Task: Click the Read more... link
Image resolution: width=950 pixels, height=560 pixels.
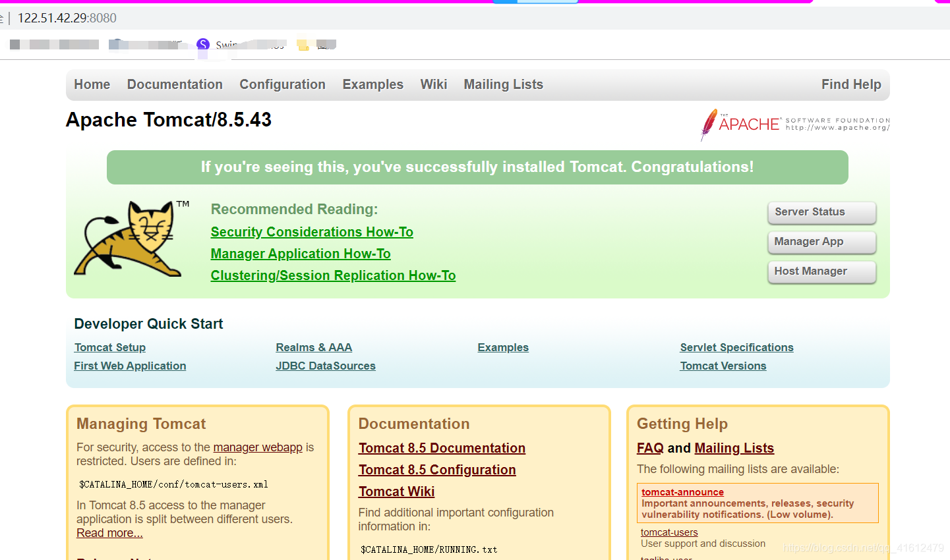Action: [109, 533]
